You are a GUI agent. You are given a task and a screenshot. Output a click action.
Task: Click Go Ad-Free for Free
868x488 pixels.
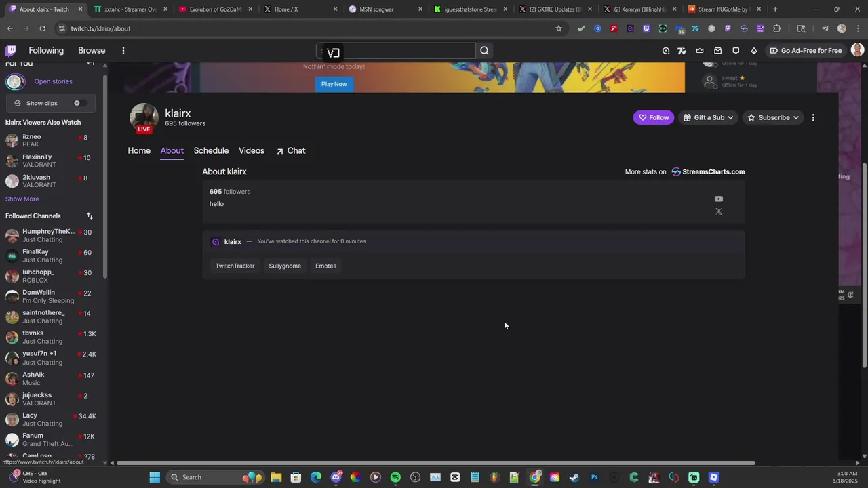pos(806,51)
